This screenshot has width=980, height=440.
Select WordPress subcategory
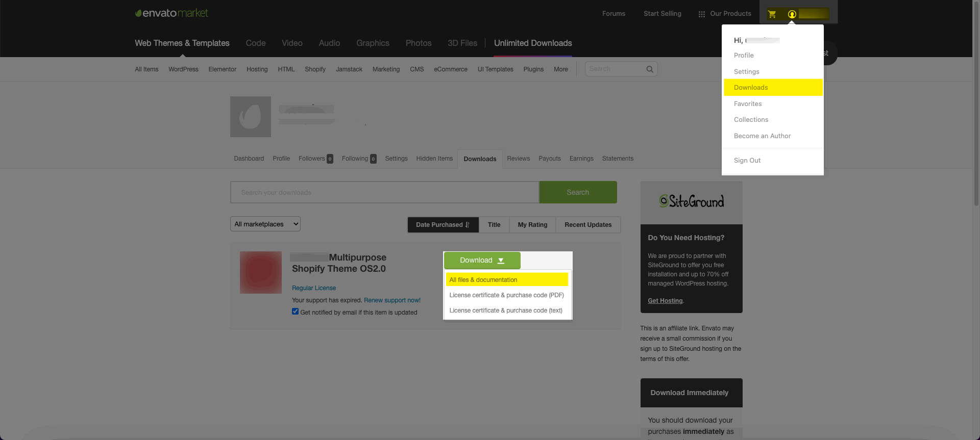point(183,69)
